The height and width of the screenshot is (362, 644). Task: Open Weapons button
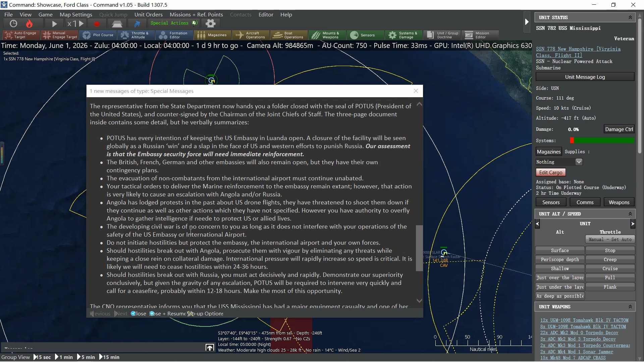pyautogui.click(x=619, y=202)
